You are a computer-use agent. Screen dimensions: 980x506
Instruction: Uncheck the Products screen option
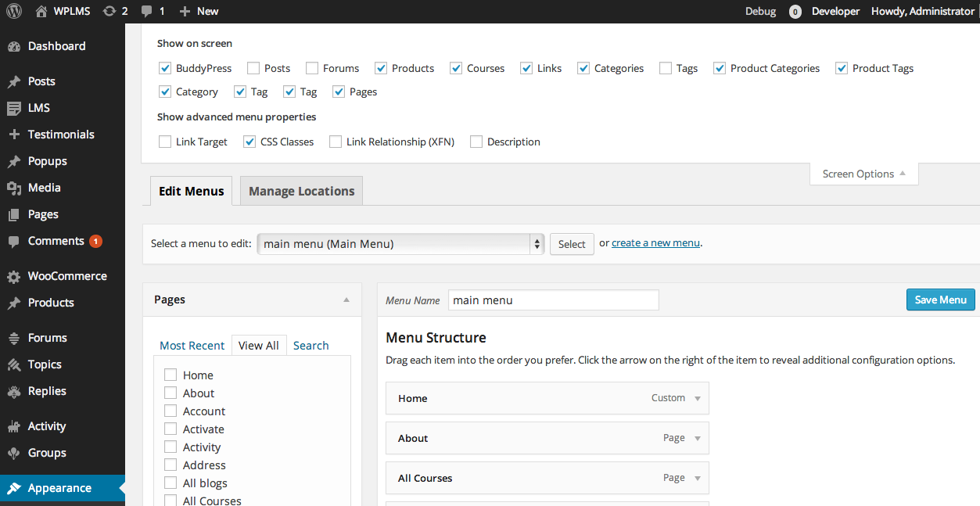[x=381, y=68]
